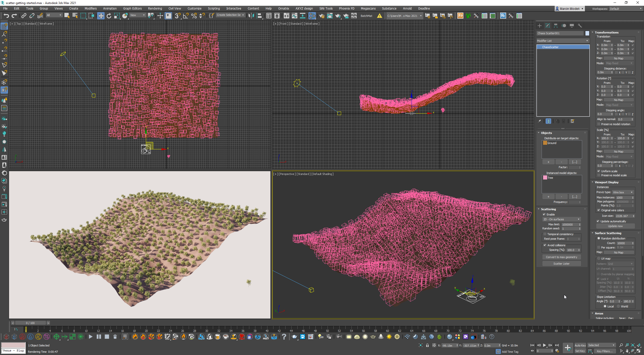Open the Modifiers menu
This screenshot has width=644, height=355.
[91, 8]
